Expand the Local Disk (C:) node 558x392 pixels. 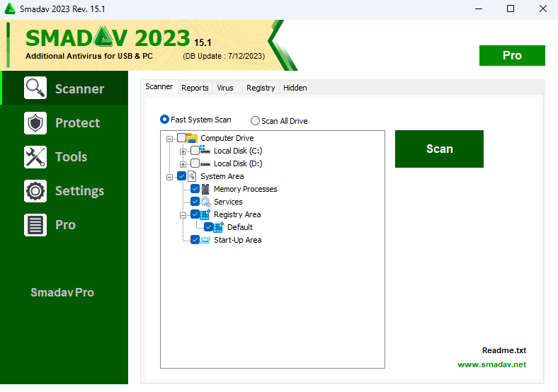183,151
